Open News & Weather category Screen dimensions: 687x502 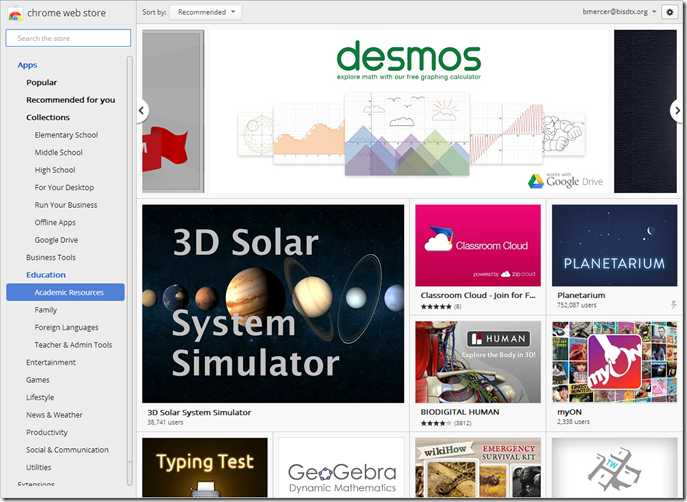pos(54,415)
